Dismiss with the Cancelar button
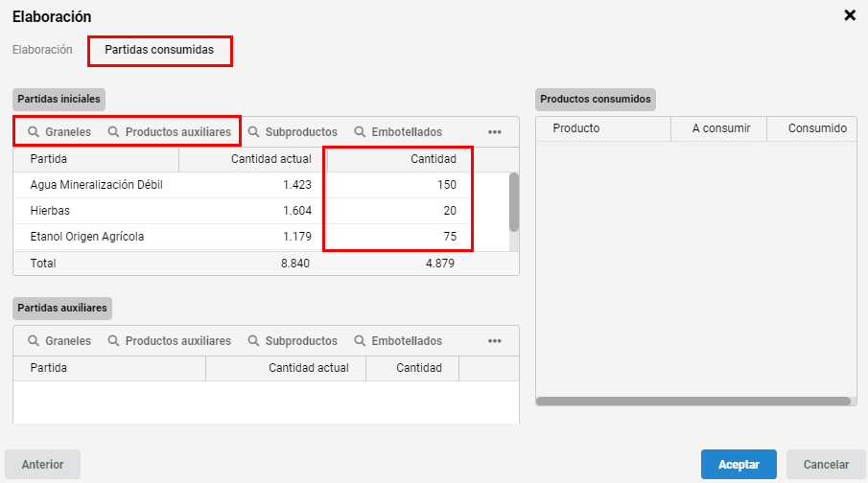The image size is (868, 483). click(x=826, y=464)
